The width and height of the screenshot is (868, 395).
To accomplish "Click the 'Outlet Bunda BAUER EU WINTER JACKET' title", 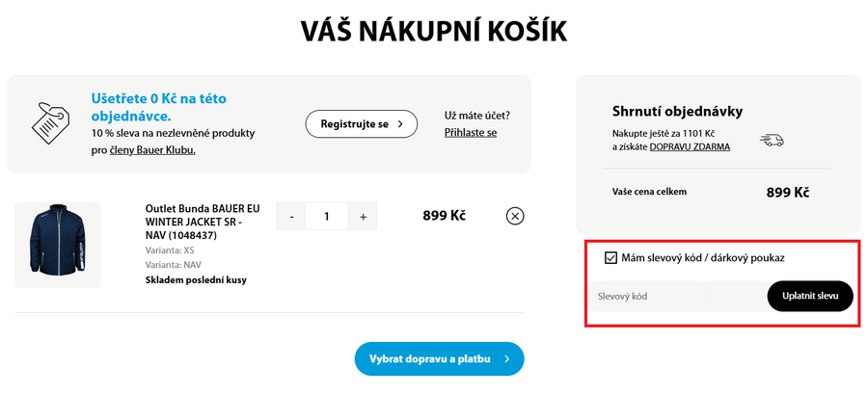I will (x=203, y=221).
